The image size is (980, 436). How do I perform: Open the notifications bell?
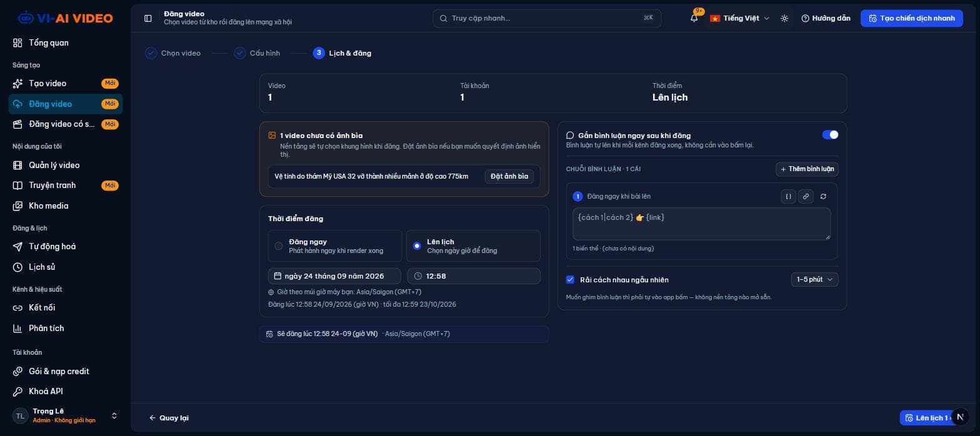coord(694,18)
